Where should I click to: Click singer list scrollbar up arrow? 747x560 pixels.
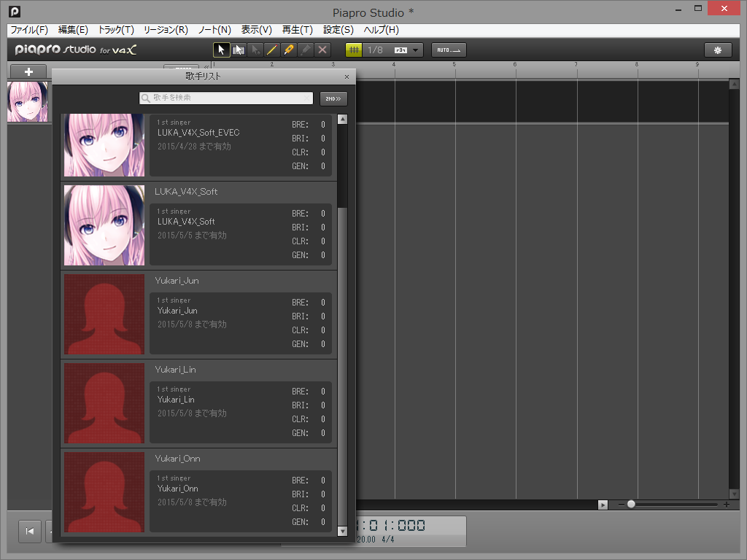[343, 119]
